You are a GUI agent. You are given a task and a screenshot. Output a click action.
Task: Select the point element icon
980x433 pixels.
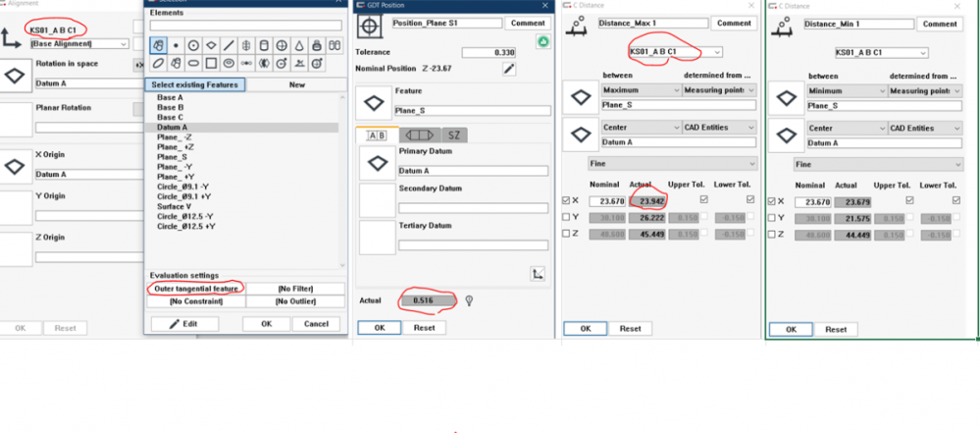coord(177,46)
